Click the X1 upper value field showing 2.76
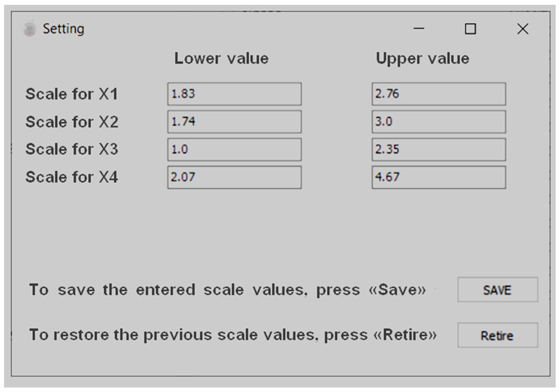 coord(438,94)
